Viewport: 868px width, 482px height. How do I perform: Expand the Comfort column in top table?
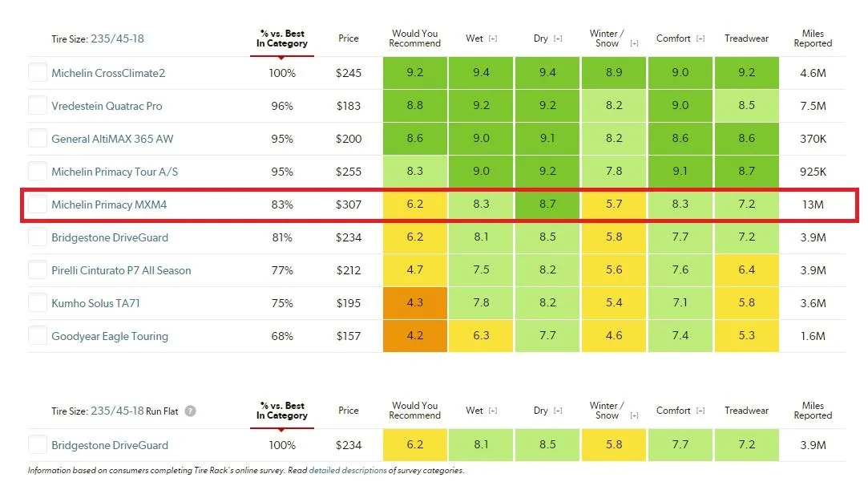tap(700, 38)
